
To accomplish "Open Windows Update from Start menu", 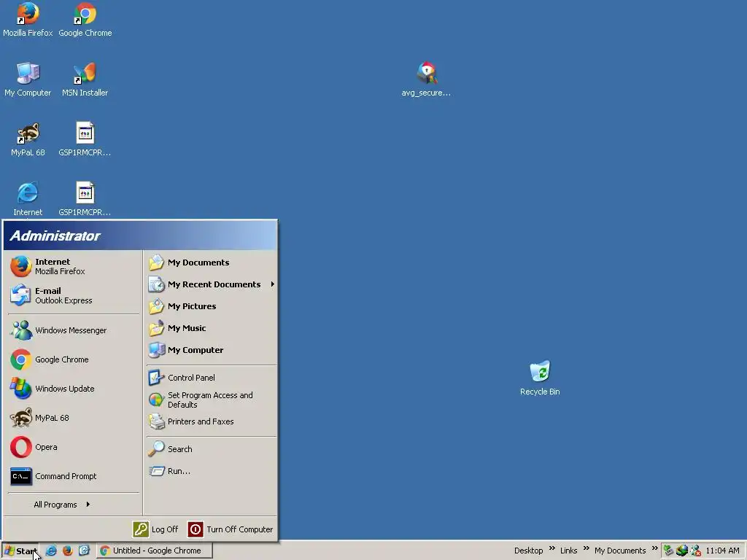I will coord(74,389).
